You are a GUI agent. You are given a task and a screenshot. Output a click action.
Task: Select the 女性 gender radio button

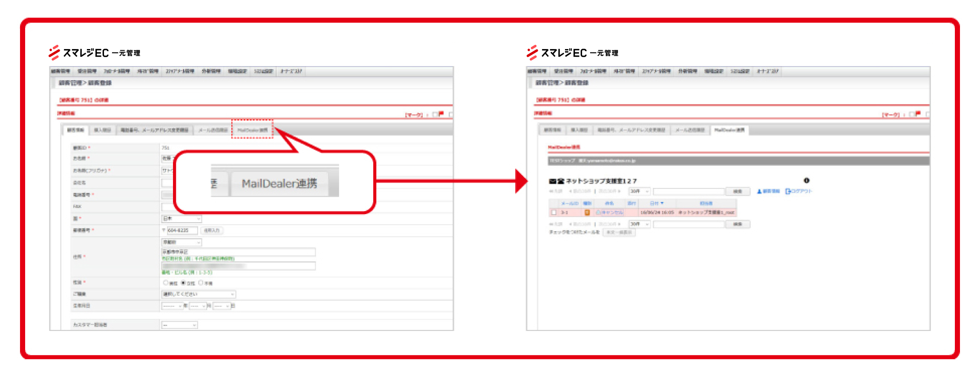pyautogui.click(x=183, y=283)
